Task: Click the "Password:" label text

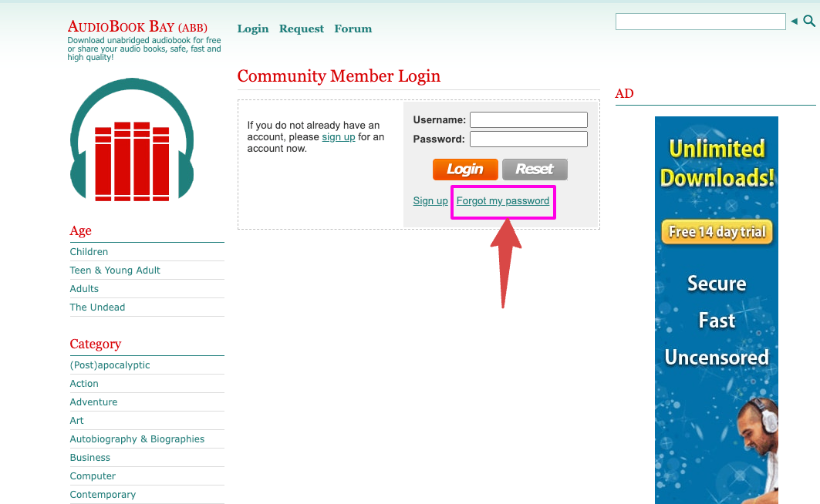Action: (x=439, y=139)
